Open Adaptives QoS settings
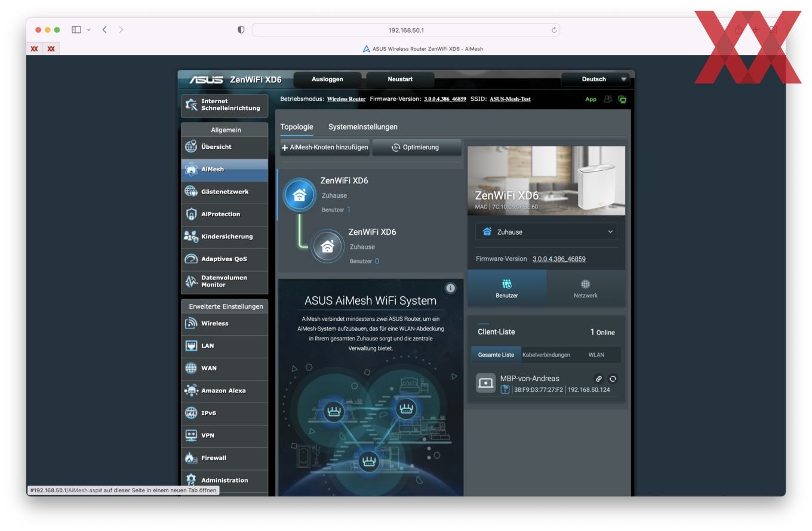This screenshot has height=531, width=812. coord(224,259)
